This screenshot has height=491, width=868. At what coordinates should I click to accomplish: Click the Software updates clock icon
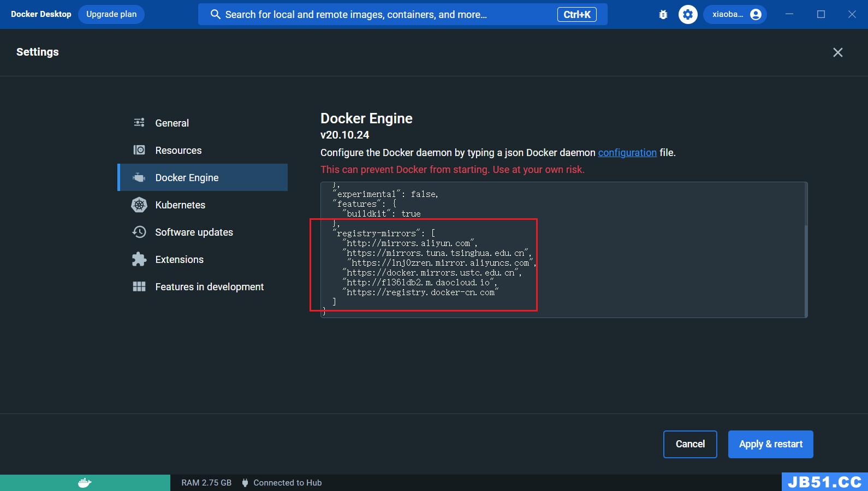139,232
